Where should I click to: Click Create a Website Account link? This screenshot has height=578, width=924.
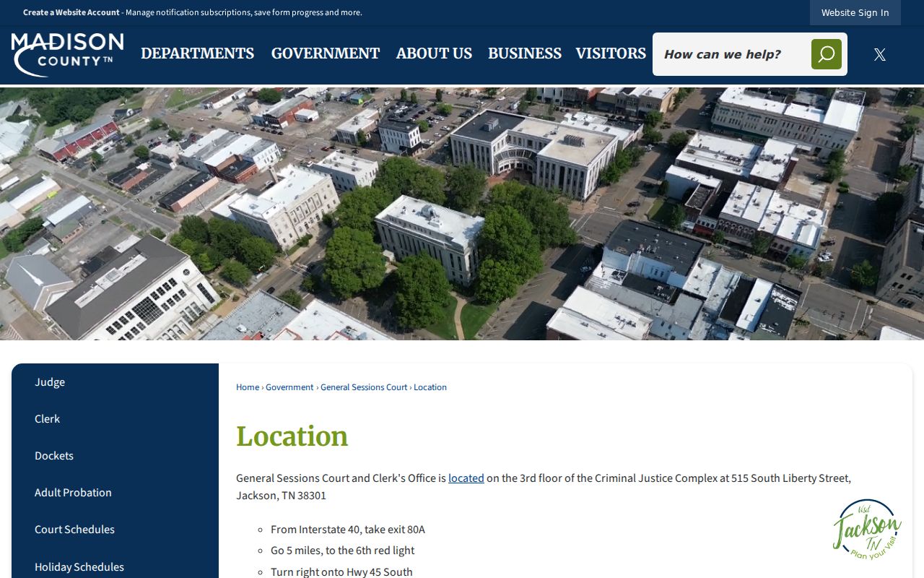[x=71, y=12]
